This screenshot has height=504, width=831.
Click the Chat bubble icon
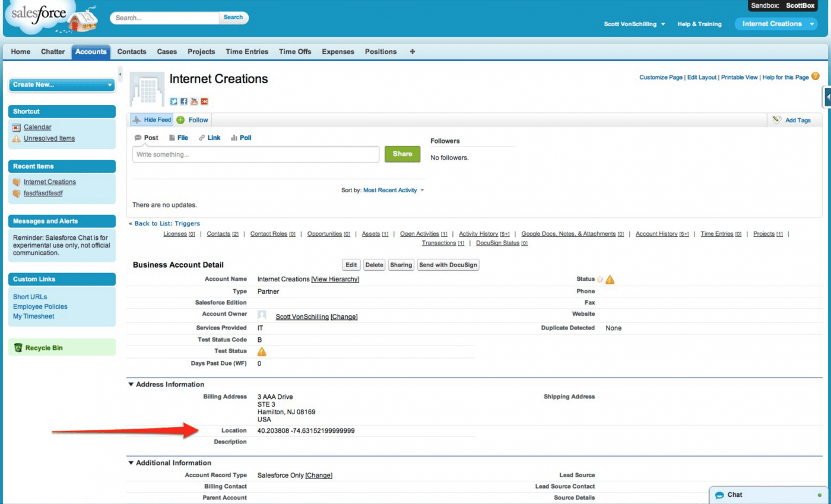click(719, 495)
